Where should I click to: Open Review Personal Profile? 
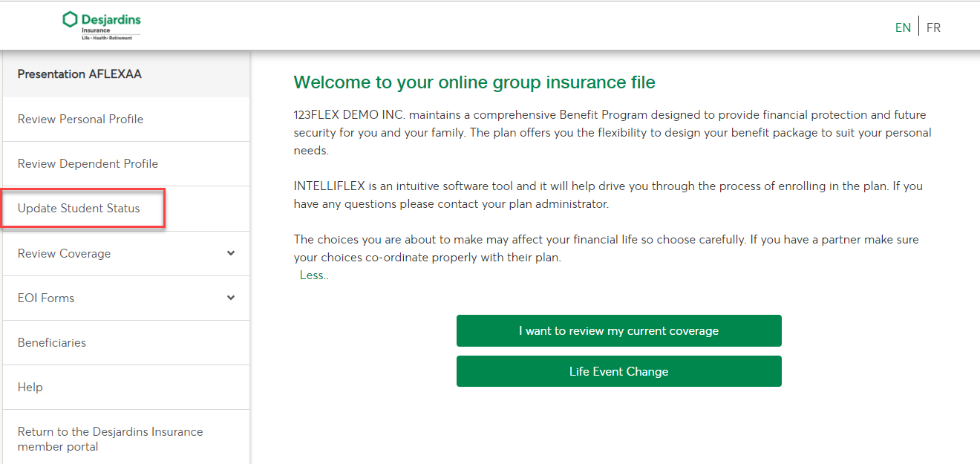pos(126,120)
